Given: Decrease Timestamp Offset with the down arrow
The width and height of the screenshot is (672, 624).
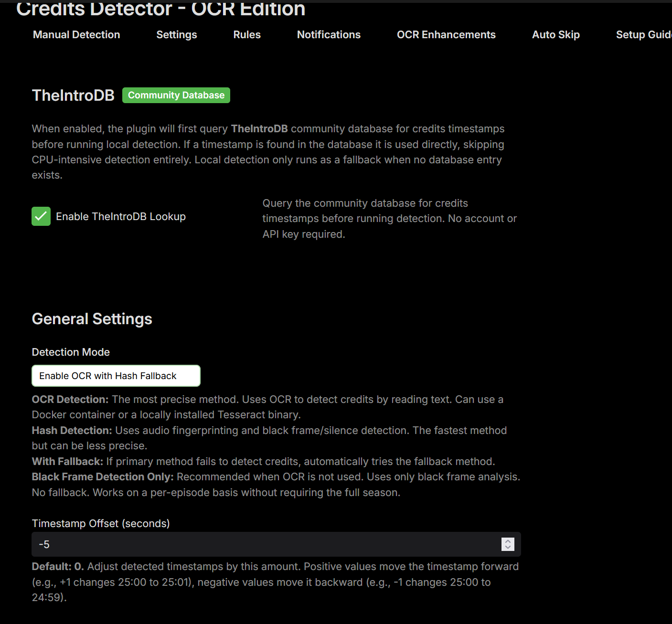Looking at the screenshot, I should (x=508, y=548).
